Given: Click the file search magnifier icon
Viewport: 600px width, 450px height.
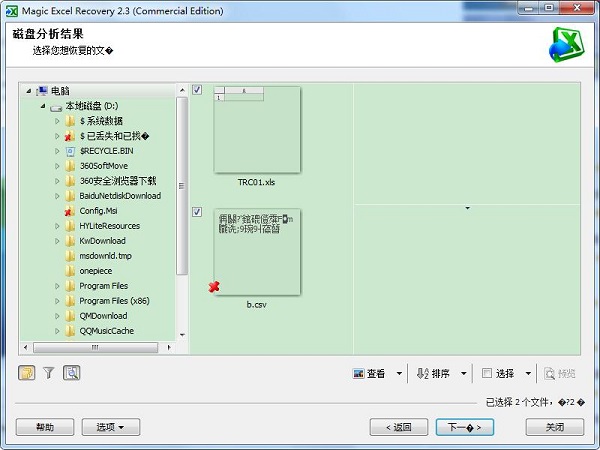Looking at the screenshot, I should (x=72, y=373).
